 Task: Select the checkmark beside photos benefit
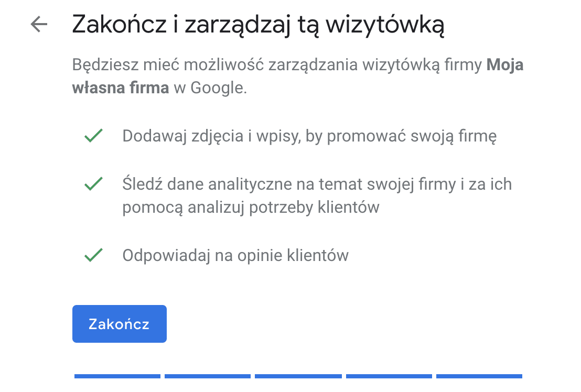click(93, 135)
